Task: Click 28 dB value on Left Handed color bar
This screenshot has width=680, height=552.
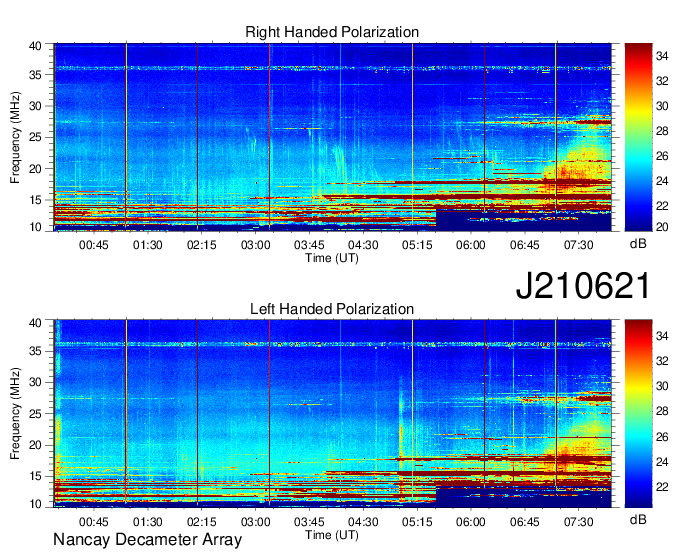Action: pyautogui.click(x=662, y=412)
